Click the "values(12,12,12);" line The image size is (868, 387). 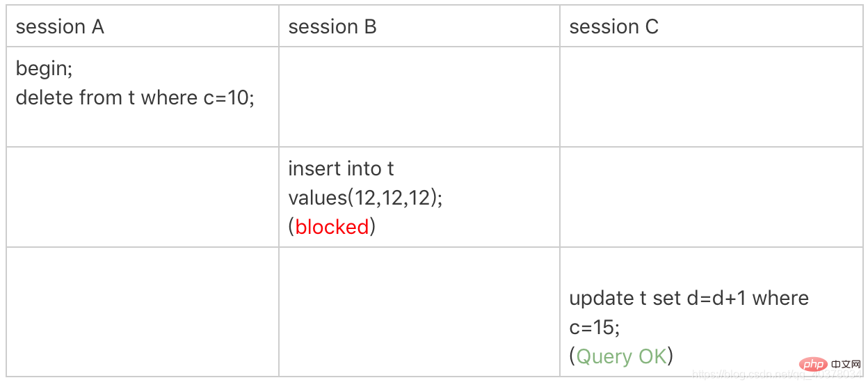365,198
